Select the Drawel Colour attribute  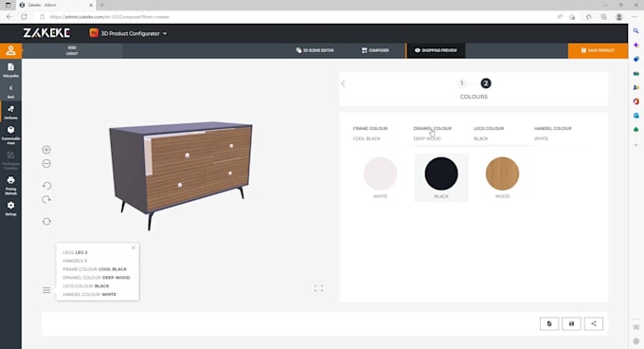(432, 133)
